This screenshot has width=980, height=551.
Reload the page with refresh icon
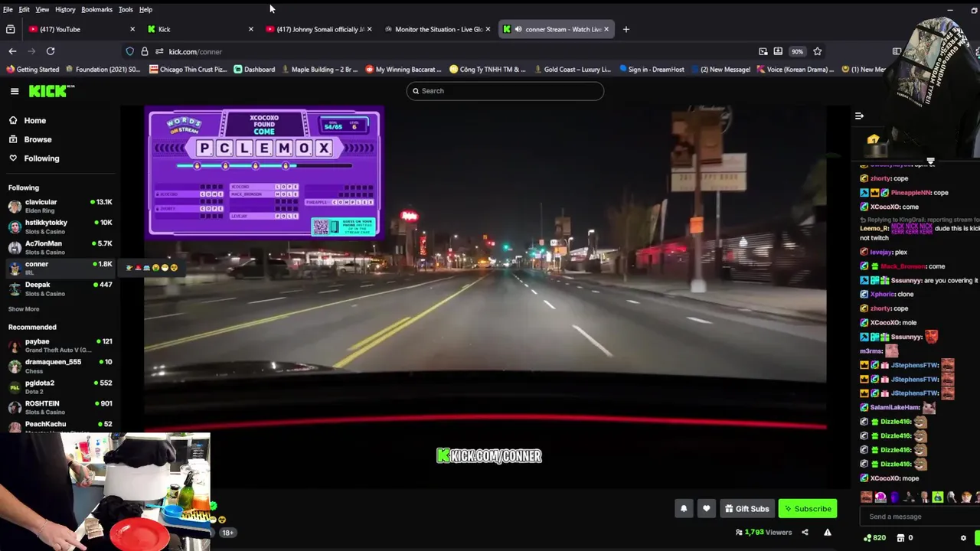[51, 51]
